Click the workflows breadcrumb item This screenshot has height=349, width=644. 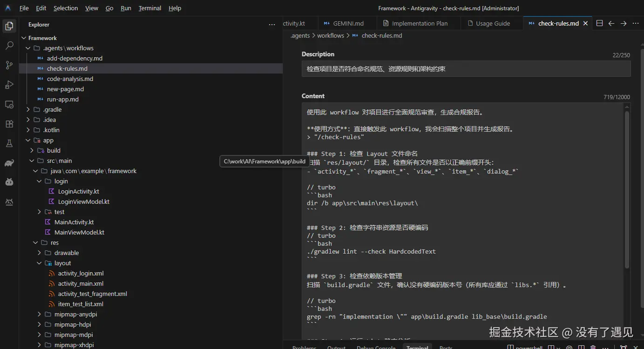[x=331, y=35]
